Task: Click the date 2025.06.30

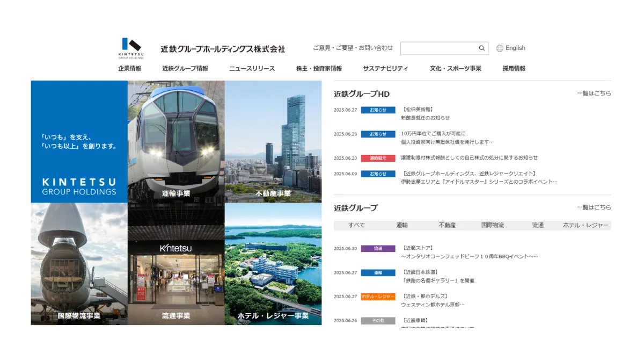Action: coord(345,249)
